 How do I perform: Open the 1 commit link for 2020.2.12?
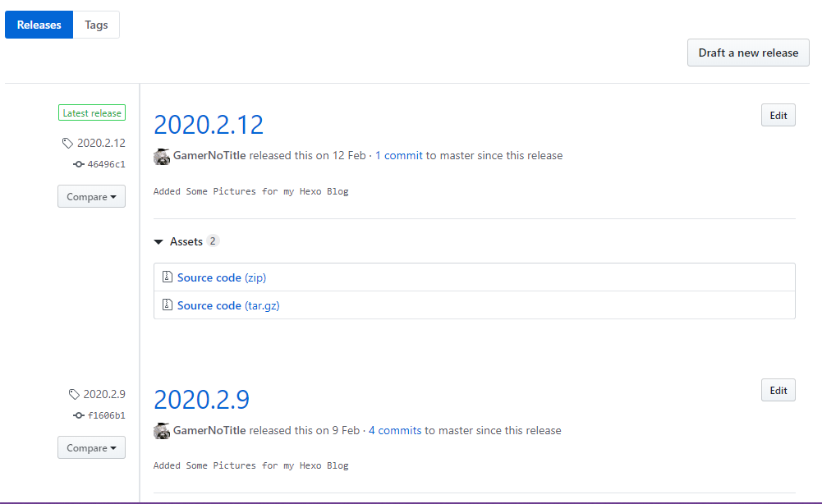(x=399, y=155)
